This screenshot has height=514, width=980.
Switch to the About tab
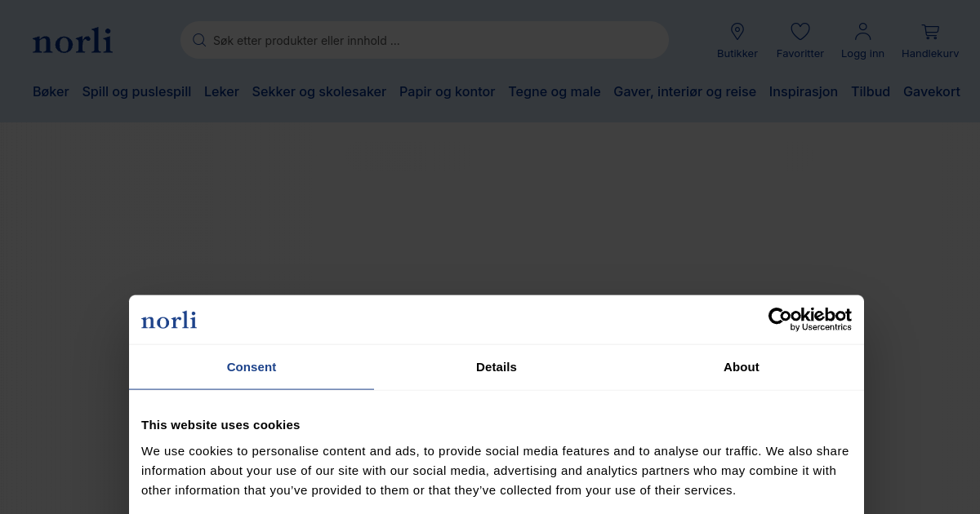point(742,367)
